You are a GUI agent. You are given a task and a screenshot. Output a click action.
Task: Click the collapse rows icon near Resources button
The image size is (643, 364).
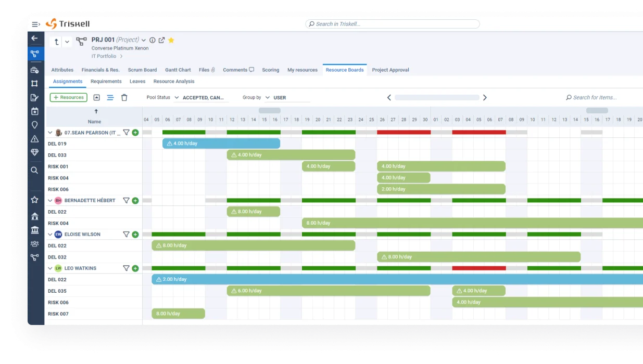tap(96, 97)
